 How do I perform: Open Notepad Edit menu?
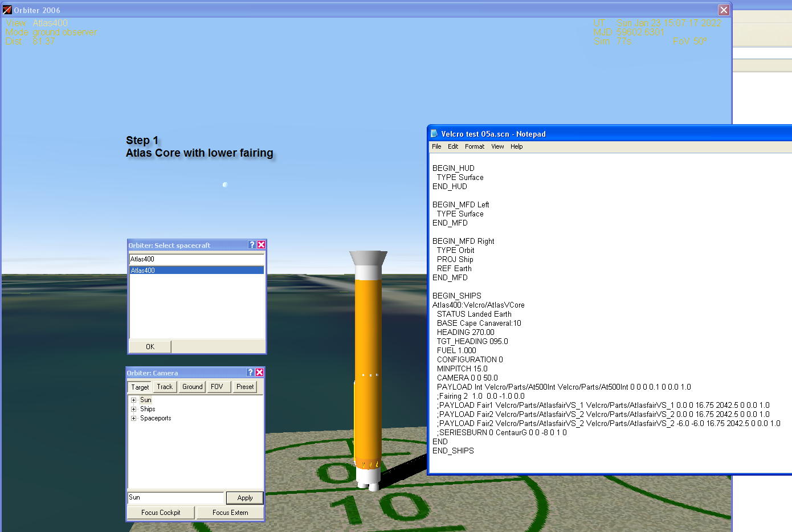click(x=453, y=146)
